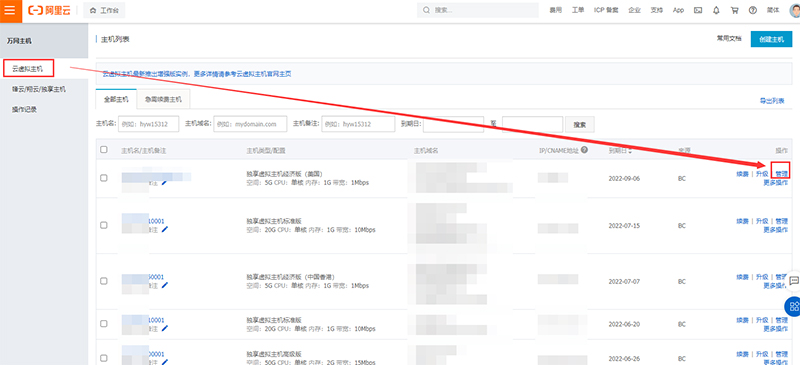
Task: Click 续费 for the 2022-09-06 host
Action: [742, 174]
